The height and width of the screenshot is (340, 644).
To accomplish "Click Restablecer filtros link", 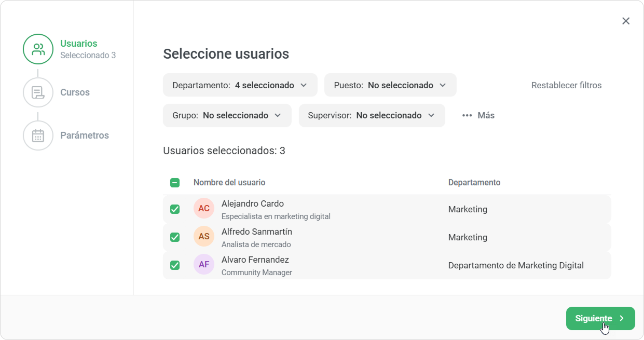I will pyautogui.click(x=567, y=85).
